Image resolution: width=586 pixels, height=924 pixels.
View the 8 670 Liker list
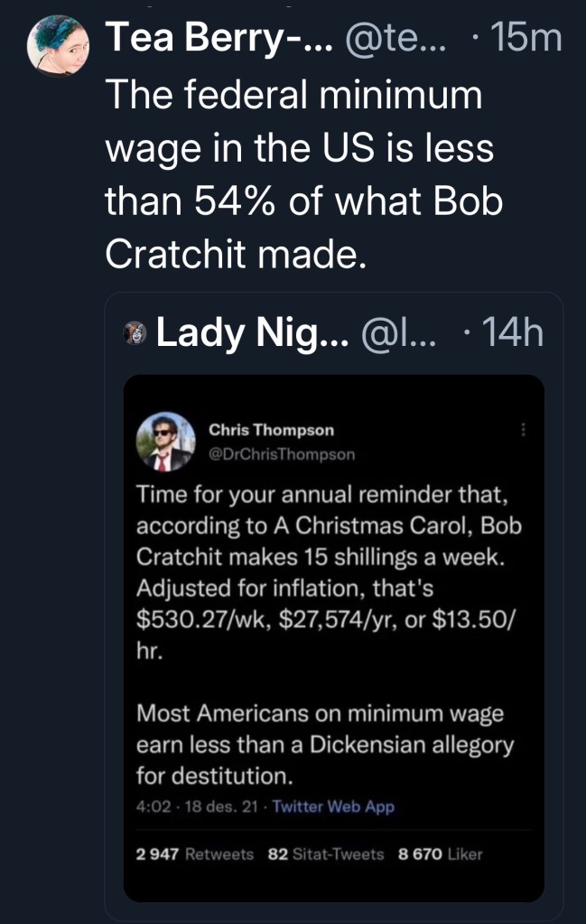pyautogui.click(x=441, y=854)
